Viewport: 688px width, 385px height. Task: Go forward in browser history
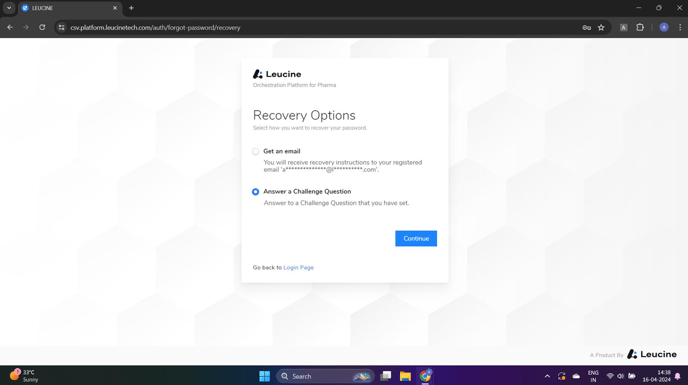[x=26, y=27]
